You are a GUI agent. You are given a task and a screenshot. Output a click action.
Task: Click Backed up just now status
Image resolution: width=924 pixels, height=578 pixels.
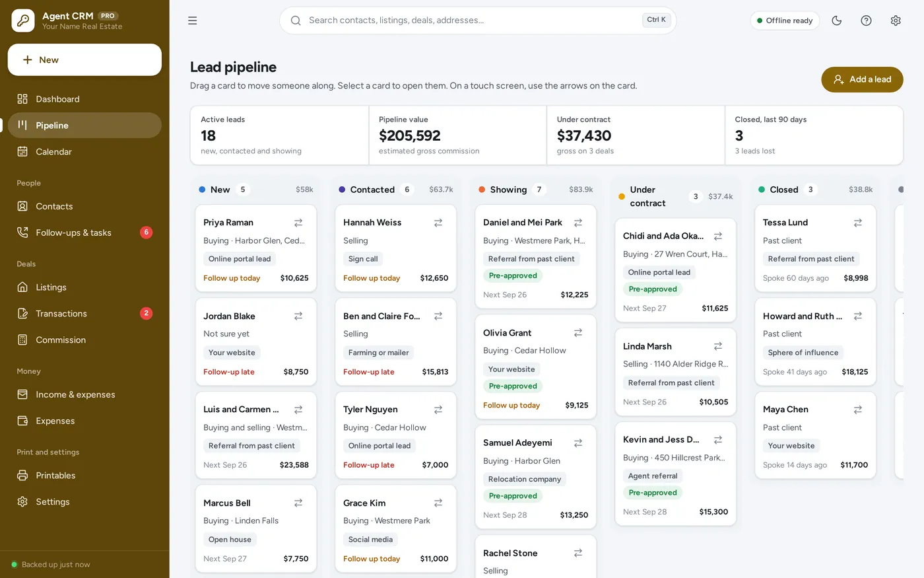click(51, 565)
